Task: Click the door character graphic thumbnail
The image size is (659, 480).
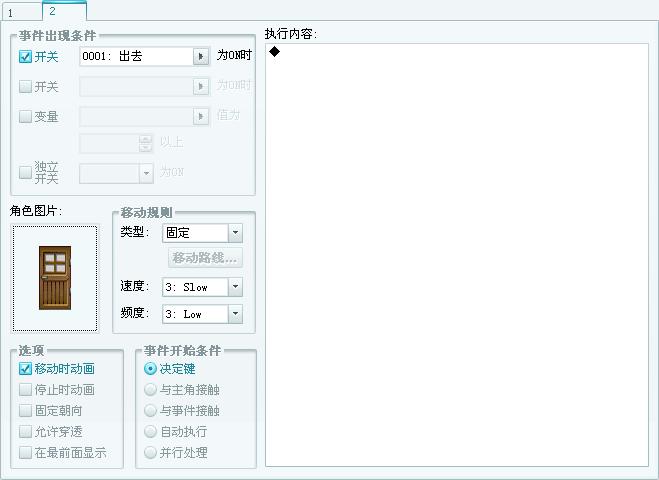Action: (55, 278)
